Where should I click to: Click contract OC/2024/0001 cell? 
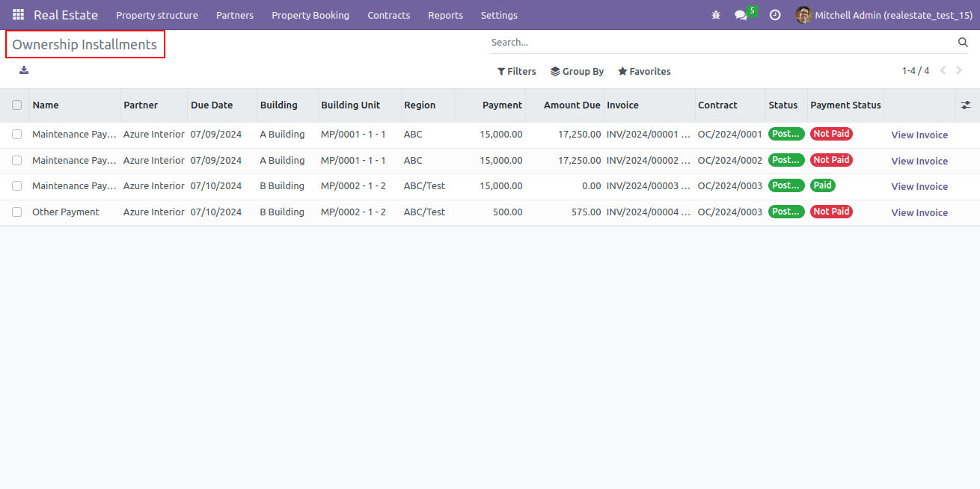(730, 135)
